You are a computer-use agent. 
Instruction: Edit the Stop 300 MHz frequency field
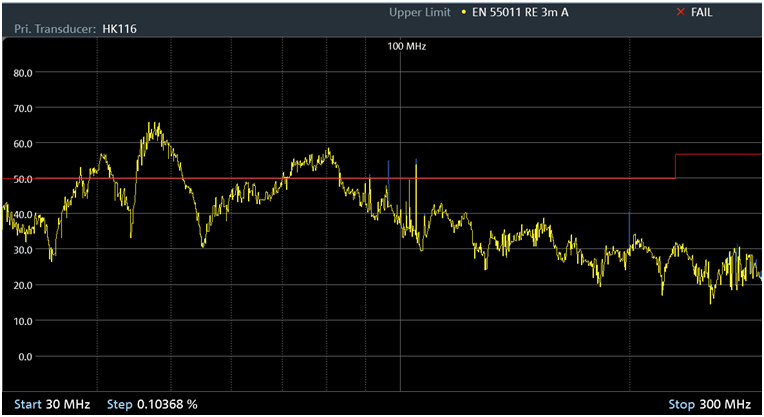pyautogui.click(x=709, y=404)
